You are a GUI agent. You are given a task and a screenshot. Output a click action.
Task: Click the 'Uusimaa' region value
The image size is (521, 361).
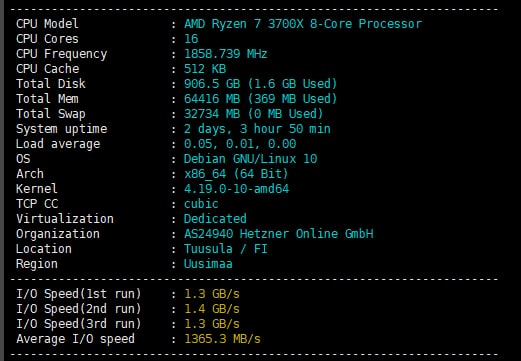pyautogui.click(x=208, y=264)
